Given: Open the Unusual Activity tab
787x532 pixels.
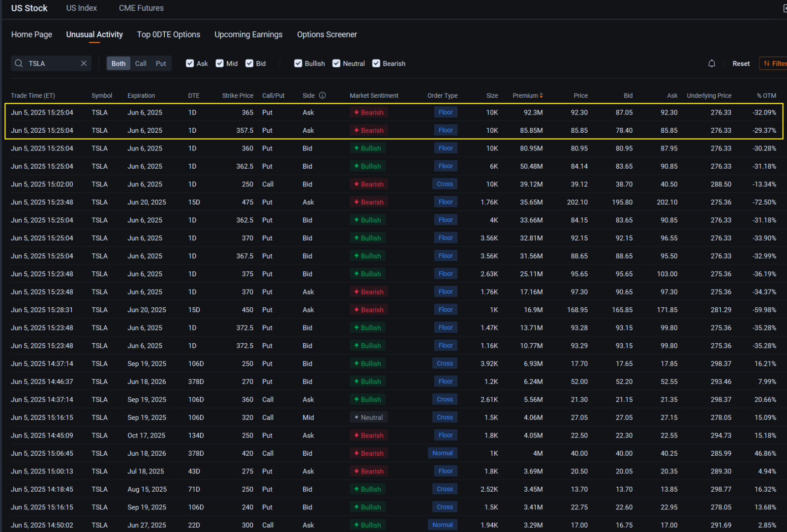Looking at the screenshot, I should click(x=94, y=34).
